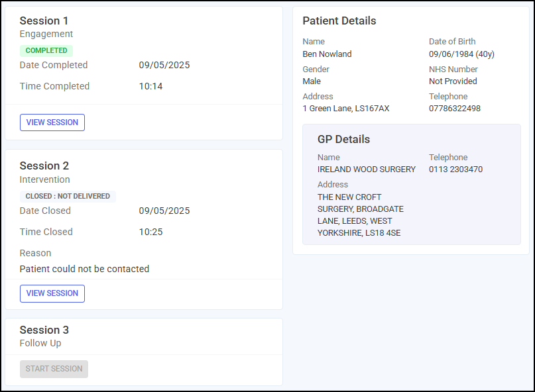Click the NHS Number Not Provided value

453,81
